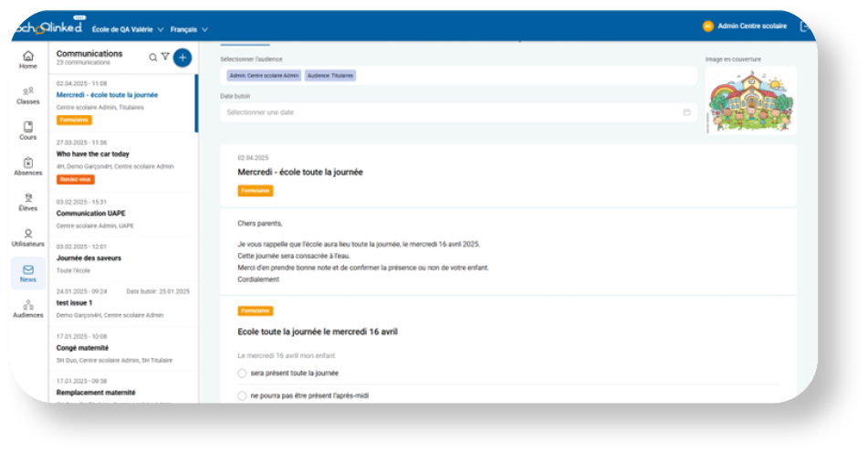Click the '02.04.2025' date above message title
Screen dimensions: 868x453
click(x=253, y=158)
